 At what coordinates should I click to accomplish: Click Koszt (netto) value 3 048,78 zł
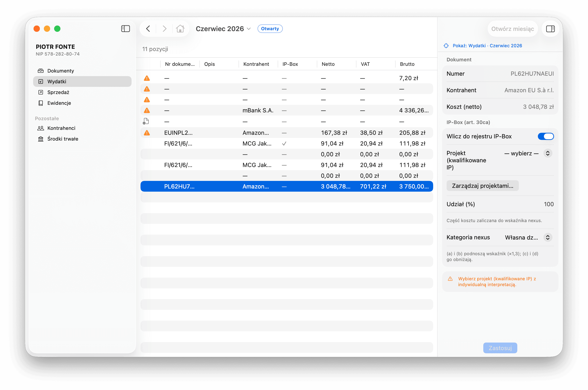[538, 107]
